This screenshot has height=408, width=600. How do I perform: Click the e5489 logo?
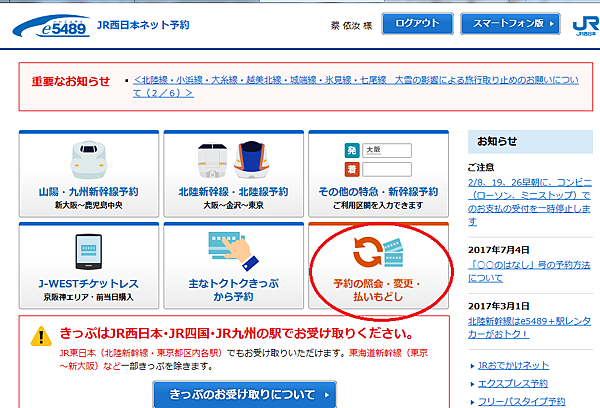(51, 26)
